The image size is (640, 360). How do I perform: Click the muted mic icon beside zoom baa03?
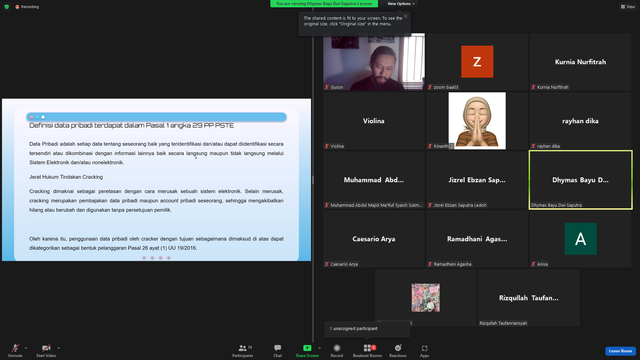click(430, 87)
